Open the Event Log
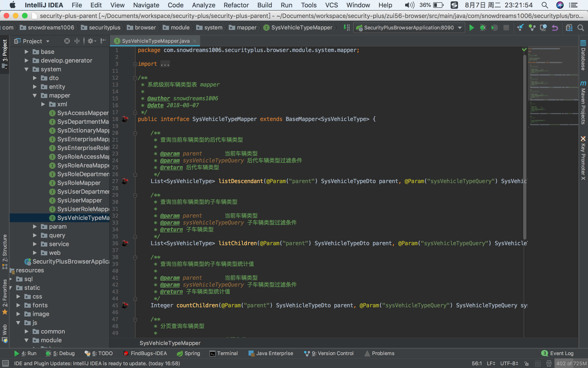 [557, 353]
